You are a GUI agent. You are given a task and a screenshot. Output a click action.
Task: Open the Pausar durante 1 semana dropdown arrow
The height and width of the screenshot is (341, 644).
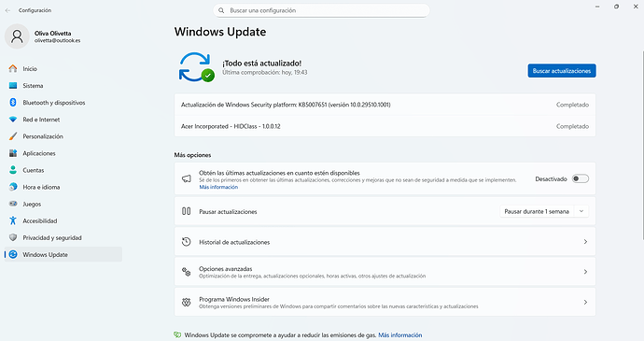click(581, 211)
